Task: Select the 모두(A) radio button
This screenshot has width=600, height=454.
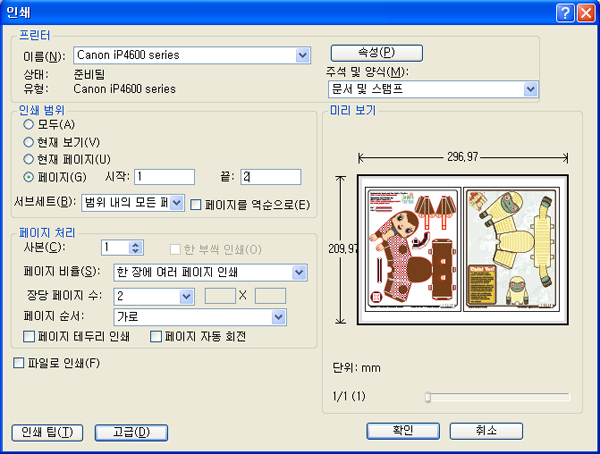Action: click(29, 124)
